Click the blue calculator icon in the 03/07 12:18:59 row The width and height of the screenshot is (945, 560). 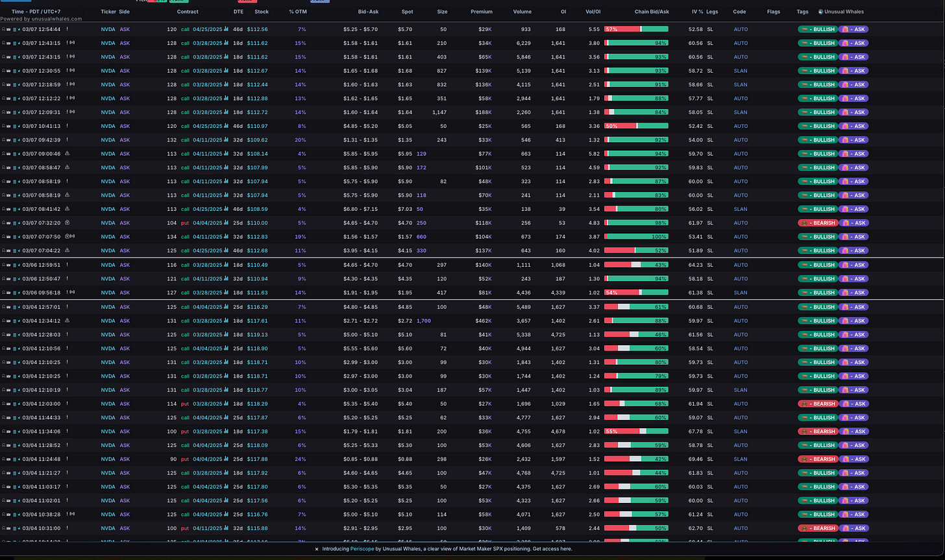[14, 84]
